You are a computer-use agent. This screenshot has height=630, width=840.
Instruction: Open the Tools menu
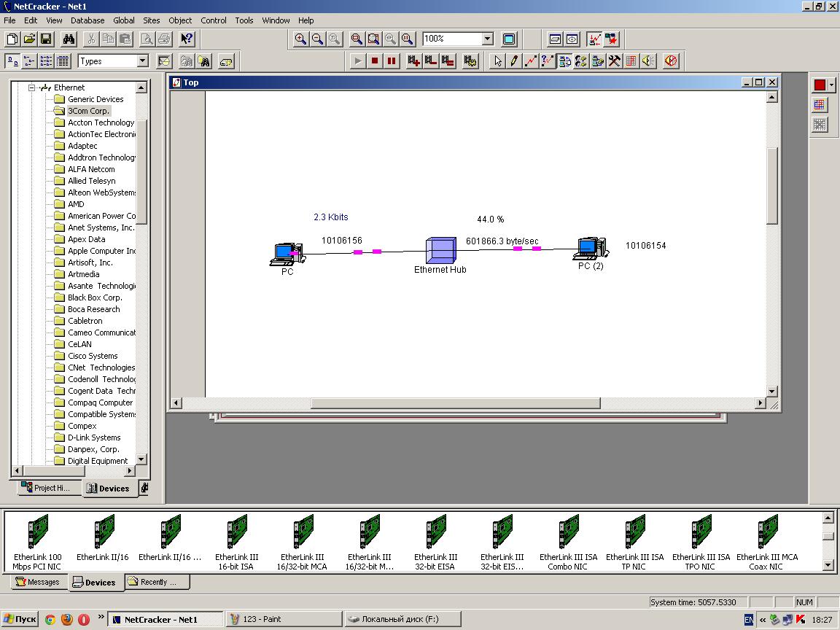click(x=244, y=20)
